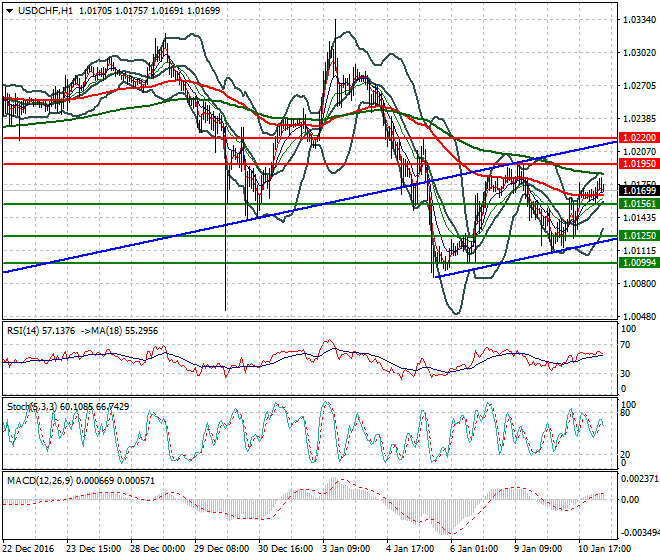Click the green 1.01250 price level label

[639, 236]
